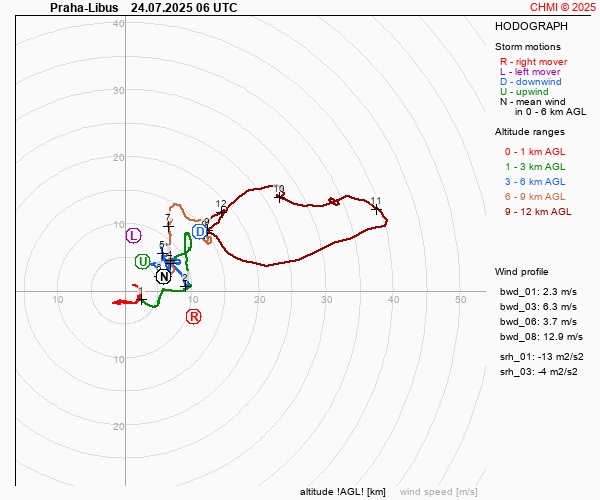Click 'L - left mover' legend entry
600x500 pixels.
click(530, 72)
